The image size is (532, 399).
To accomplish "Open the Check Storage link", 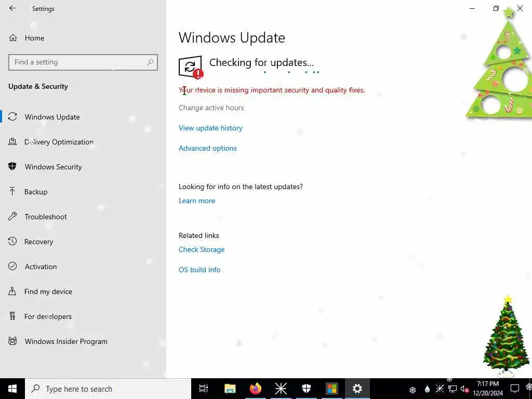I will tap(202, 250).
